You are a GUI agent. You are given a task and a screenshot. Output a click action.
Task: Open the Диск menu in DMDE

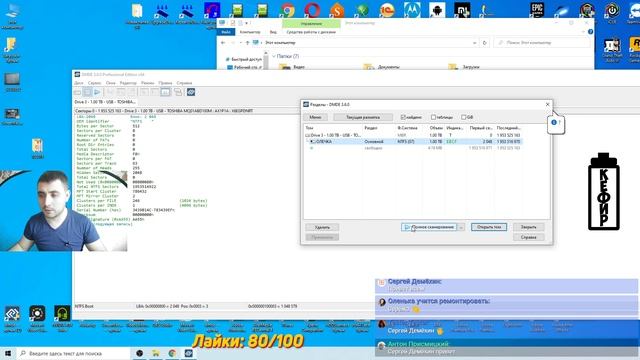pyautogui.click(x=79, y=83)
